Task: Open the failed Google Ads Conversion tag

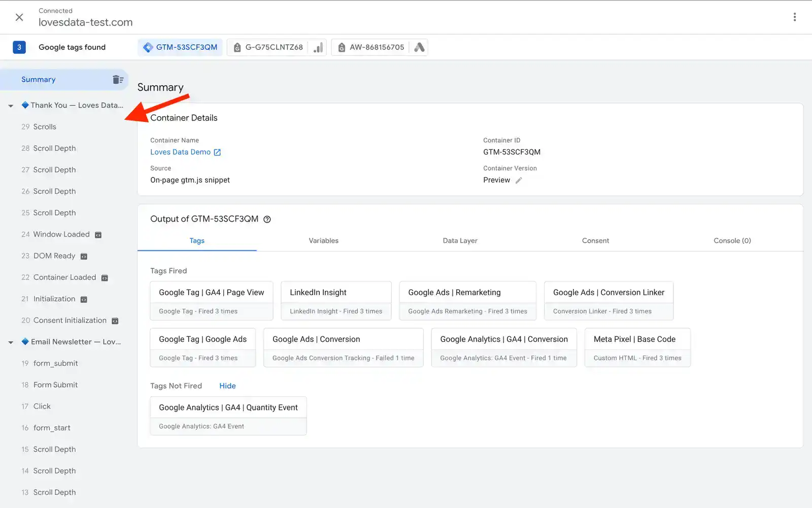Action: point(343,347)
